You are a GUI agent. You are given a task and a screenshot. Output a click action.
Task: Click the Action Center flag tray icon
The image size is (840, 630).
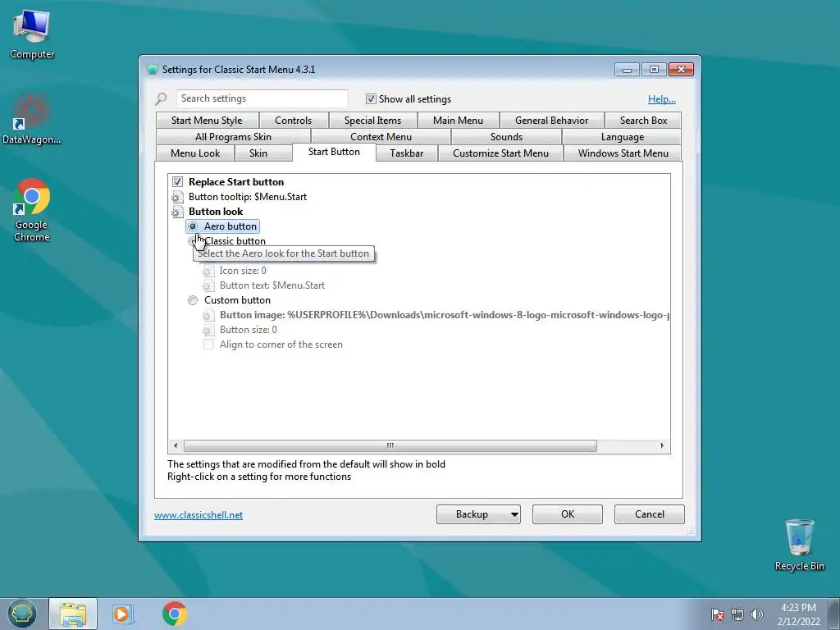(x=718, y=614)
